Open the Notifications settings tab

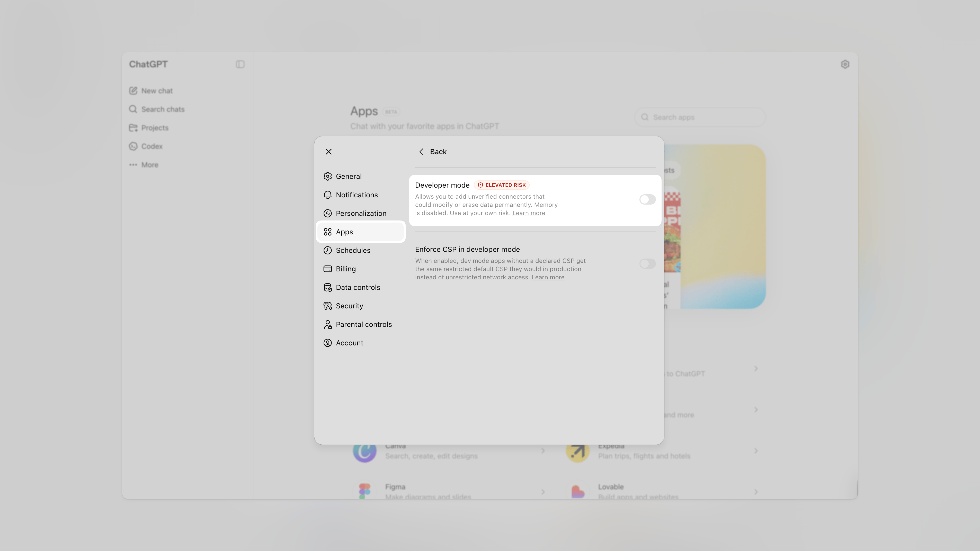pos(361,195)
